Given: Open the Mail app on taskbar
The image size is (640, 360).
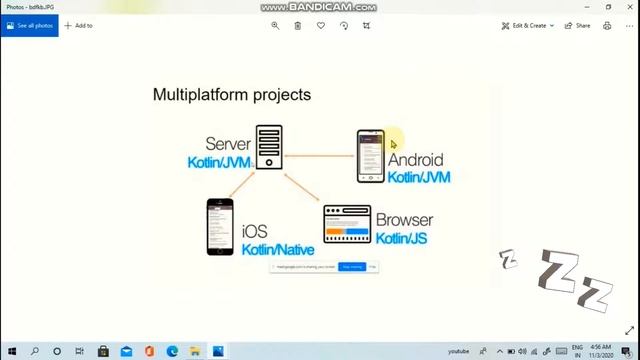Looking at the screenshot, I should coord(127,351).
